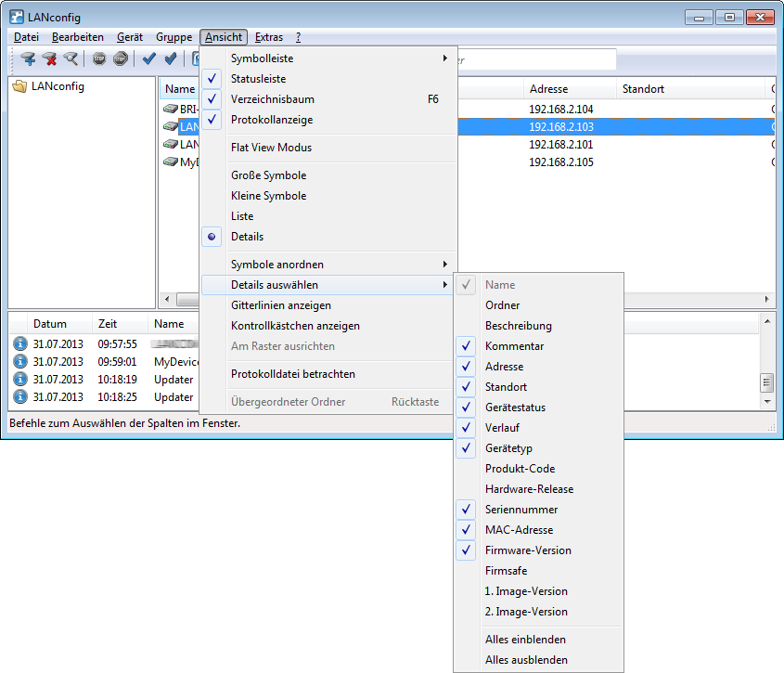The width and height of the screenshot is (784, 673).
Task: Click the delete device icon with red X
Action: [x=50, y=59]
